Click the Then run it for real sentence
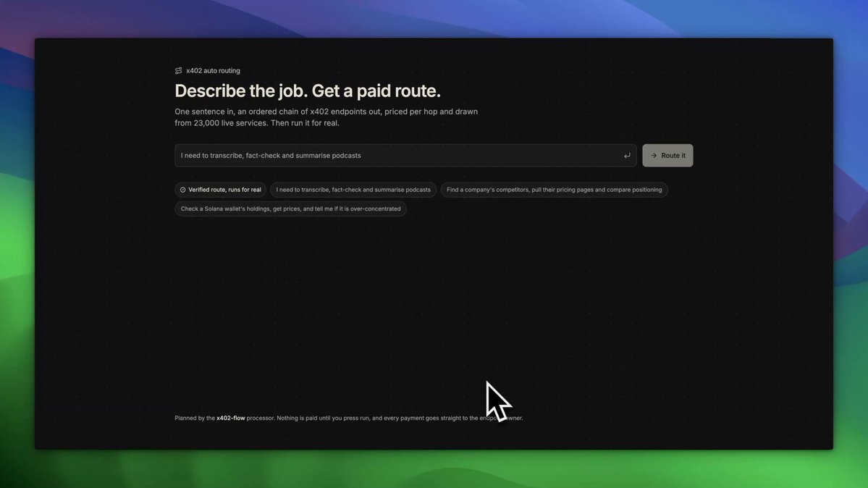The image size is (868, 488). [x=305, y=123]
